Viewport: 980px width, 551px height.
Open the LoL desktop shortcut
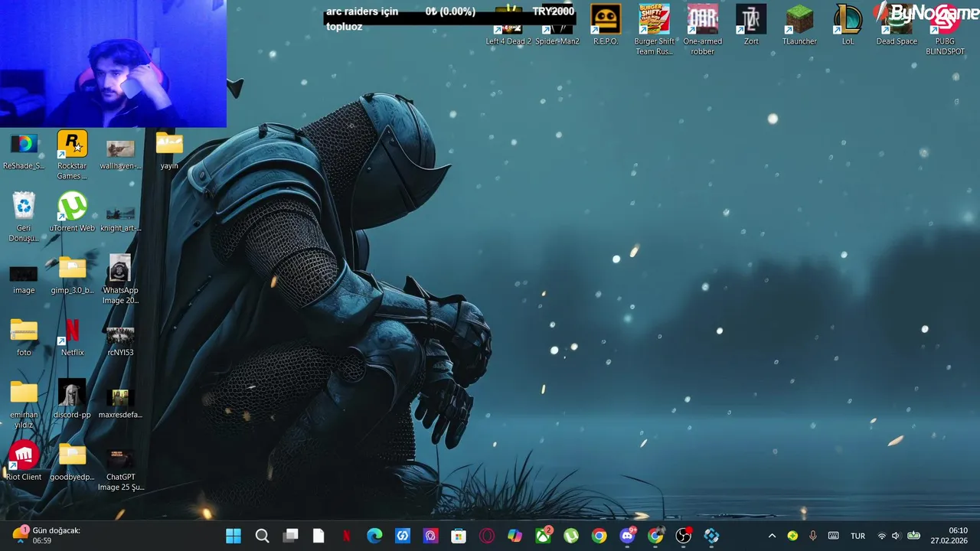coord(848,24)
